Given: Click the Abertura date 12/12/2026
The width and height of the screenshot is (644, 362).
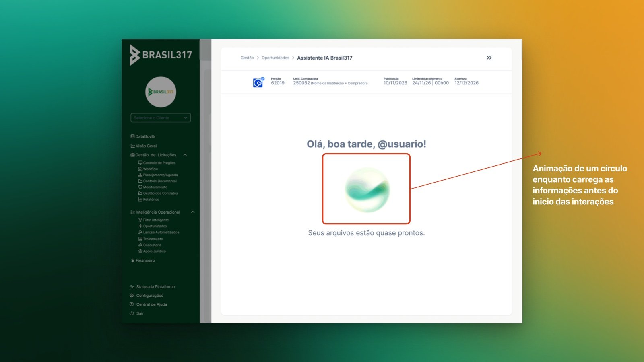Looking at the screenshot, I should click(x=466, y=83).
